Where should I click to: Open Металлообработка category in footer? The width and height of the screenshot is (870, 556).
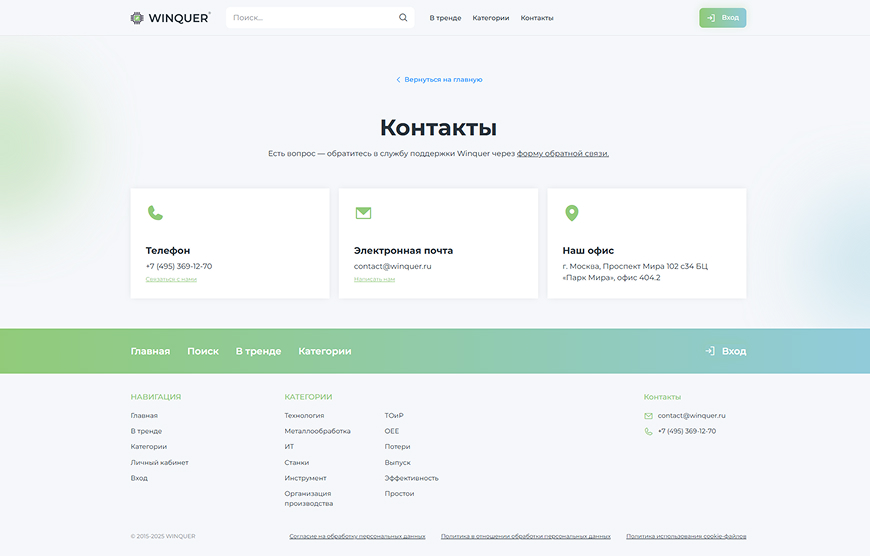point(317,431)
